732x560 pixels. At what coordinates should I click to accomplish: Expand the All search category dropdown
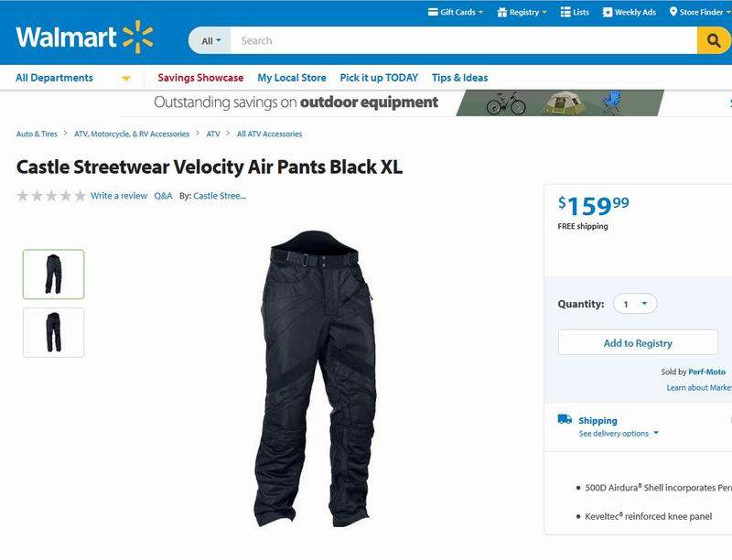(x=211, y=40)
